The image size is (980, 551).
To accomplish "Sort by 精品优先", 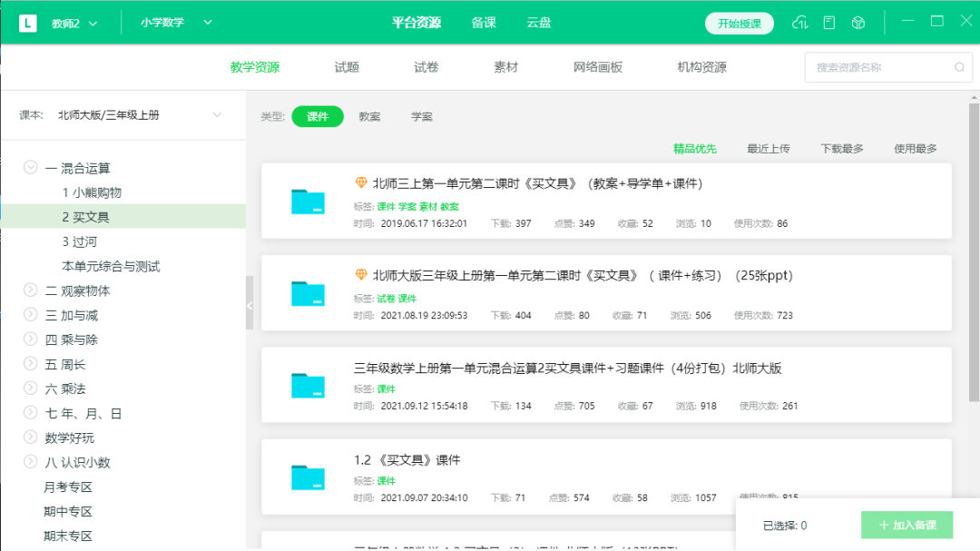I will click(x=694, y=149).
